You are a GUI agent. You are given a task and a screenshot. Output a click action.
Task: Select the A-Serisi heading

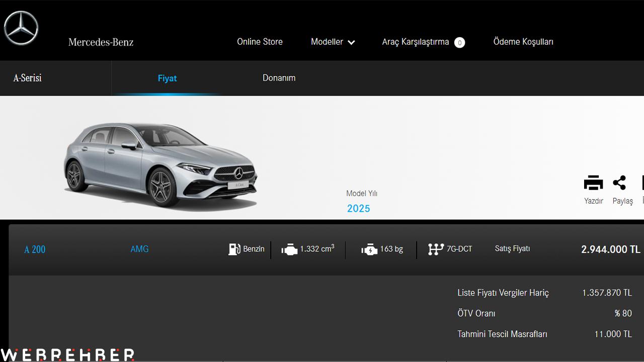27,78
